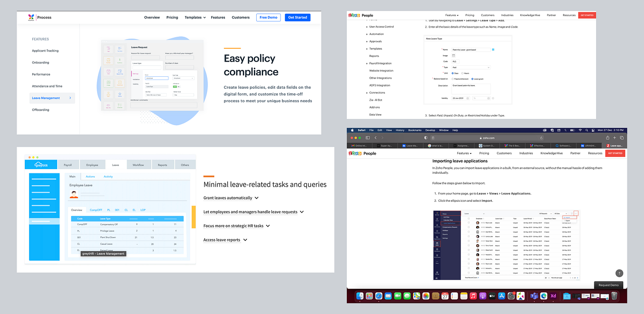This screenshot has width=644, height=314.
Task: Reload the zoho.com page
Action: [541, 137]
